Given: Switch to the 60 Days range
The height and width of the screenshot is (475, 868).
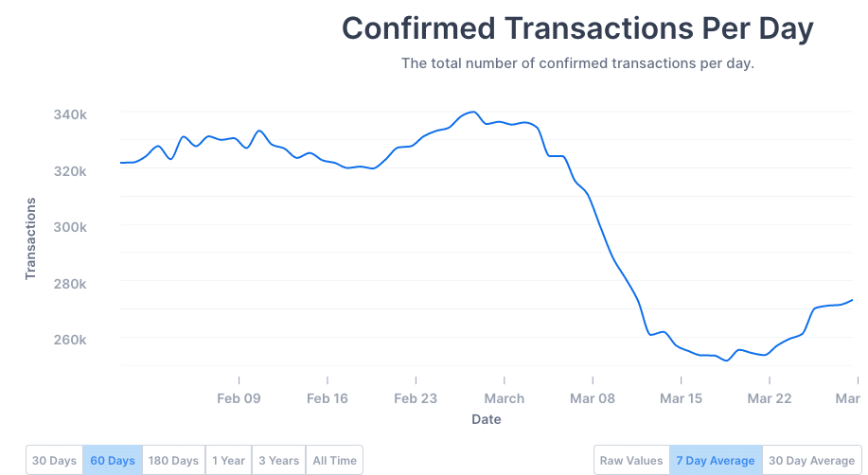Looking at the screenshot, I should pos(113,461).
